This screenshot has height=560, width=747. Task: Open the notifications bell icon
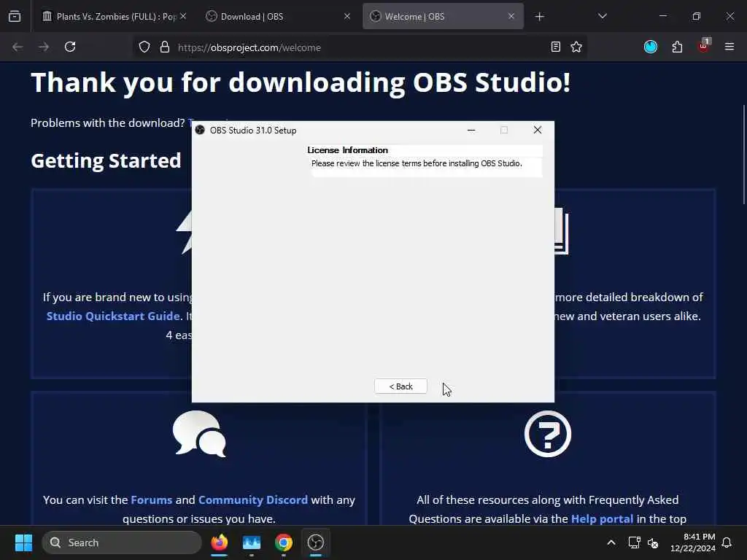tap(727, 542)
